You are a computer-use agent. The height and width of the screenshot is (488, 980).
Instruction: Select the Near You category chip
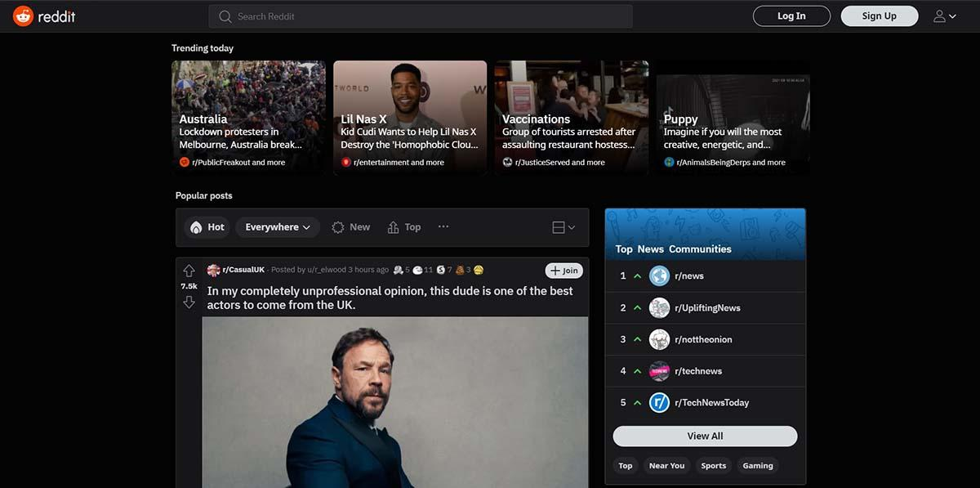click(666, 466)
